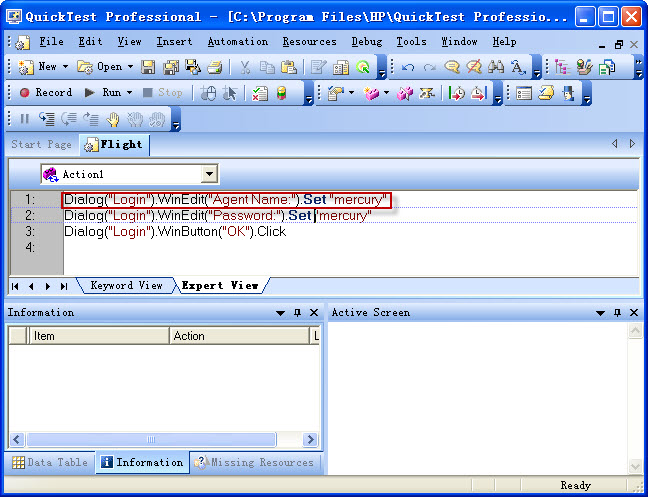
Task: Open the Automation menu
Action: point(238,42)
